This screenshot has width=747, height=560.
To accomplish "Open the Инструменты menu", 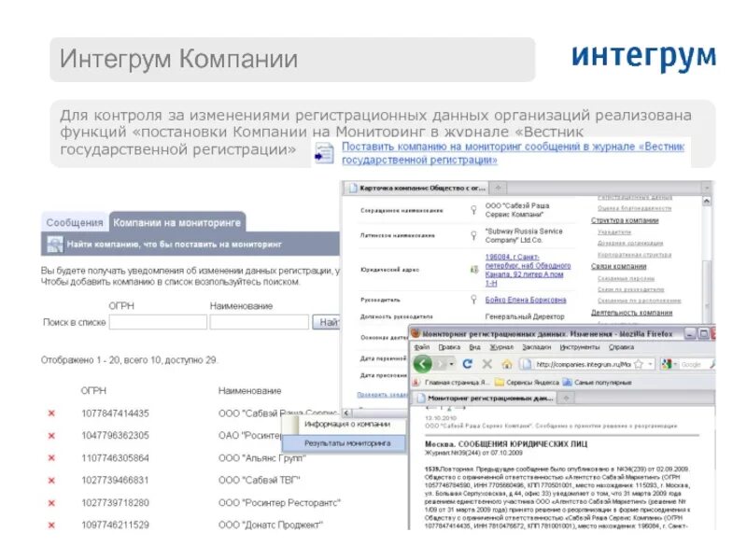I will 579,347.
